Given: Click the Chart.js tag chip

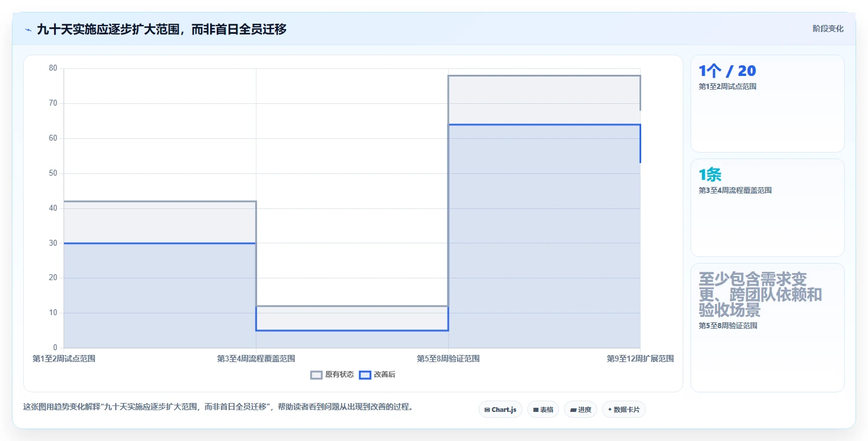Looking at the screenshot, I should click(x=500, y=410).
